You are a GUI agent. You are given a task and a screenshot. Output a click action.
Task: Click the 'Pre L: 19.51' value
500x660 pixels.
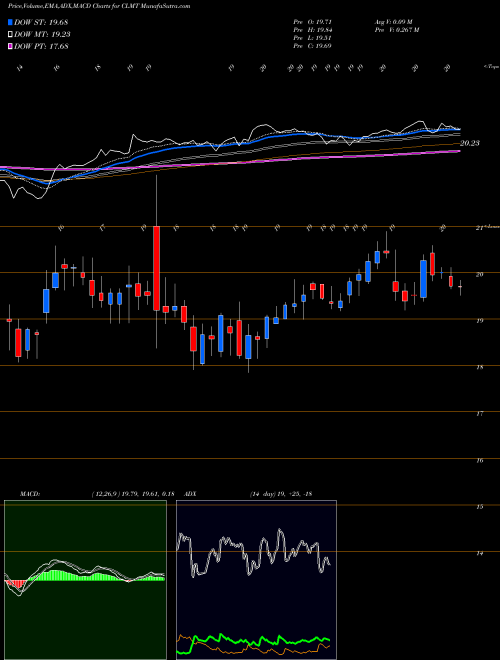tap(312, 38)
